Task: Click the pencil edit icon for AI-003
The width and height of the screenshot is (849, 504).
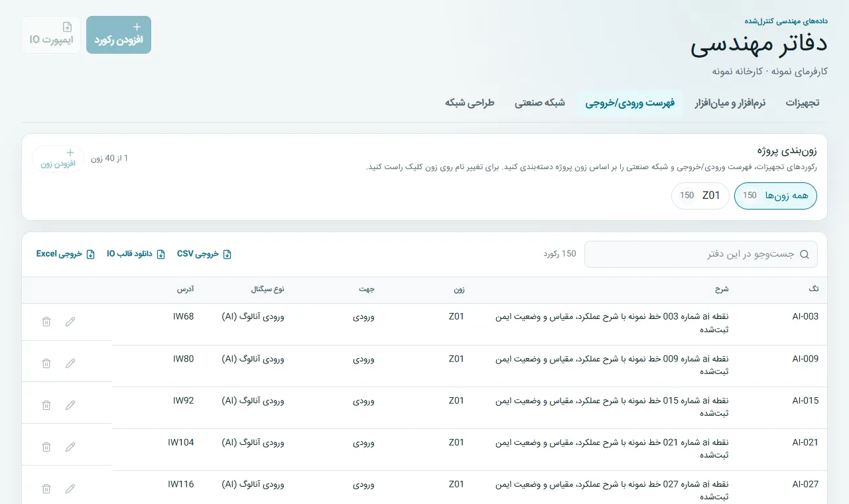Action: 70,322
